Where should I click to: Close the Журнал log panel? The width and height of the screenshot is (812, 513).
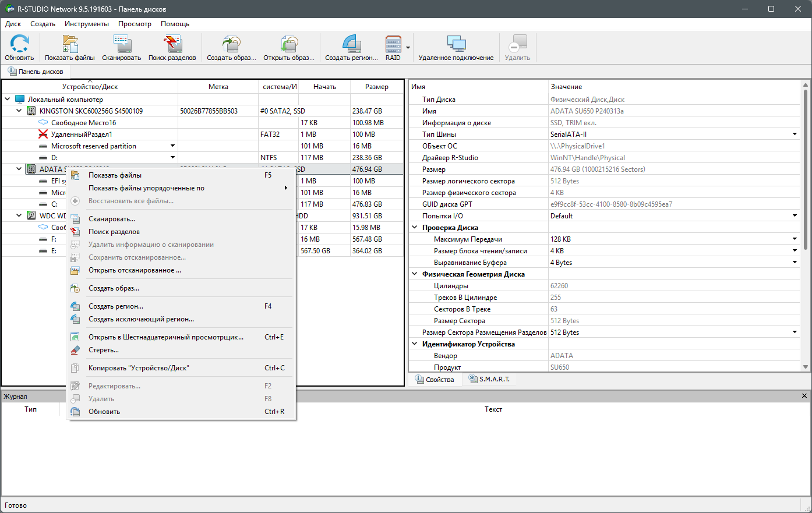[804, 396]
